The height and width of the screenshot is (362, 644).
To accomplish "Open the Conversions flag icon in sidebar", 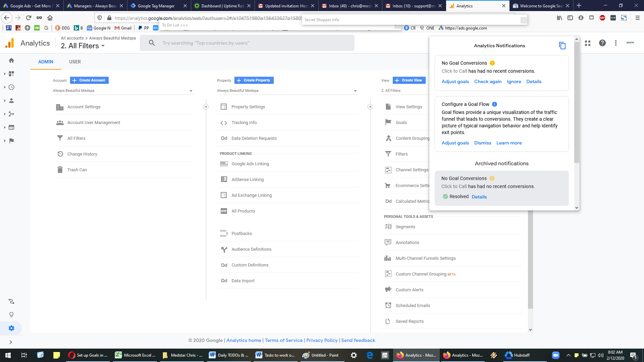I will pyautogui.click(x=11, y=141).
